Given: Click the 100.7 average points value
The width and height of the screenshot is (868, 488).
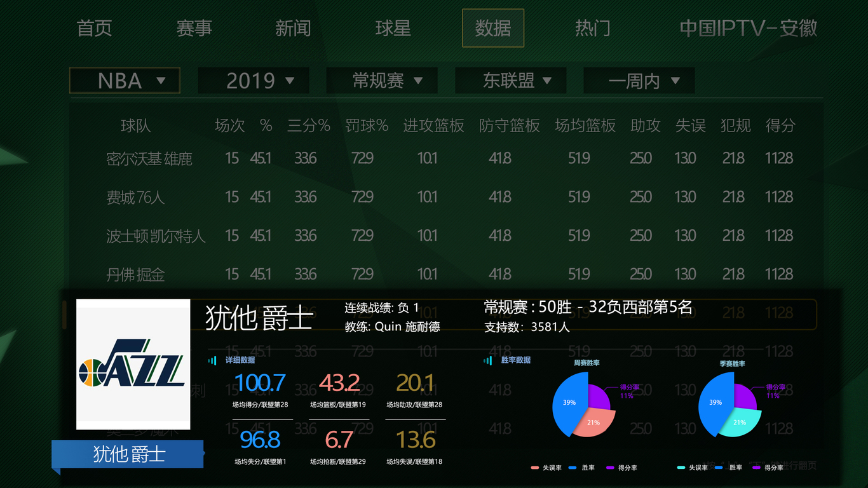Looking at the screenshot, I should click(x=260, y=383).
